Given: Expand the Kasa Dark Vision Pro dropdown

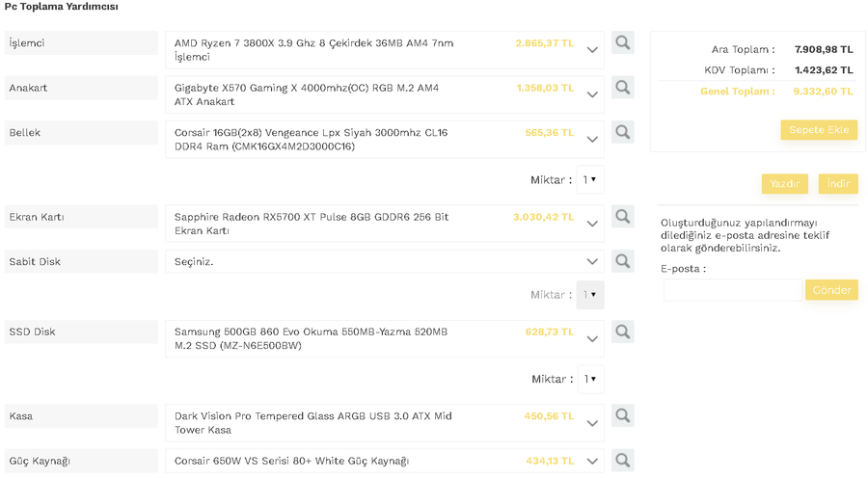Looking at the screenshot, I should click(x=593, y=423).
